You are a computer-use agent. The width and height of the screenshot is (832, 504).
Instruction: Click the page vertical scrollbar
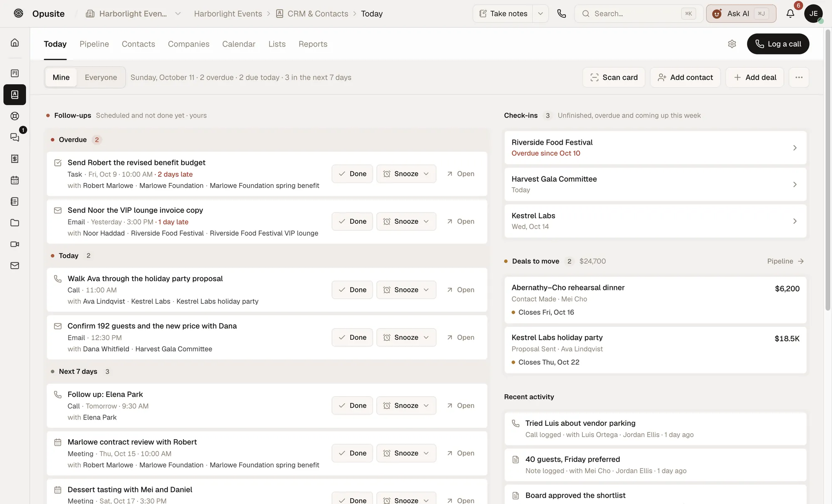827,170
